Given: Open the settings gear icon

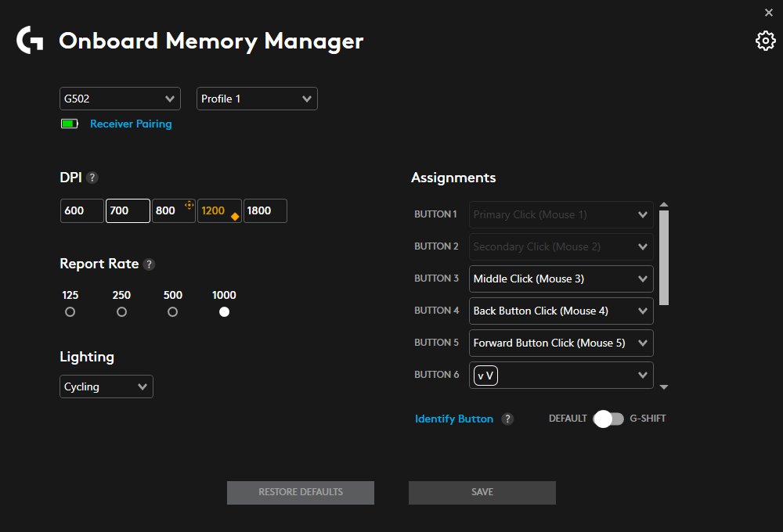Looking at the screenshot, I should [x=765, y=40].
